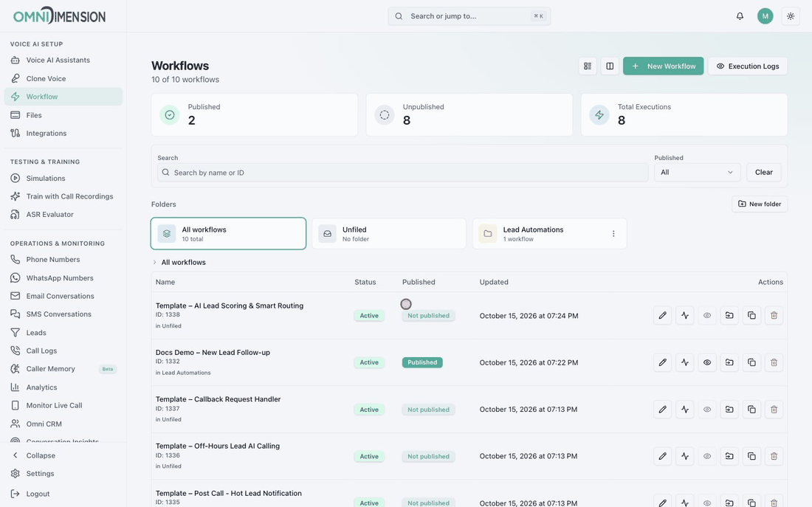Click Not published badge on Off-Hours Lead row
Image resolution: width=812 pixels, height=507 pixels.
pos(428,456)
